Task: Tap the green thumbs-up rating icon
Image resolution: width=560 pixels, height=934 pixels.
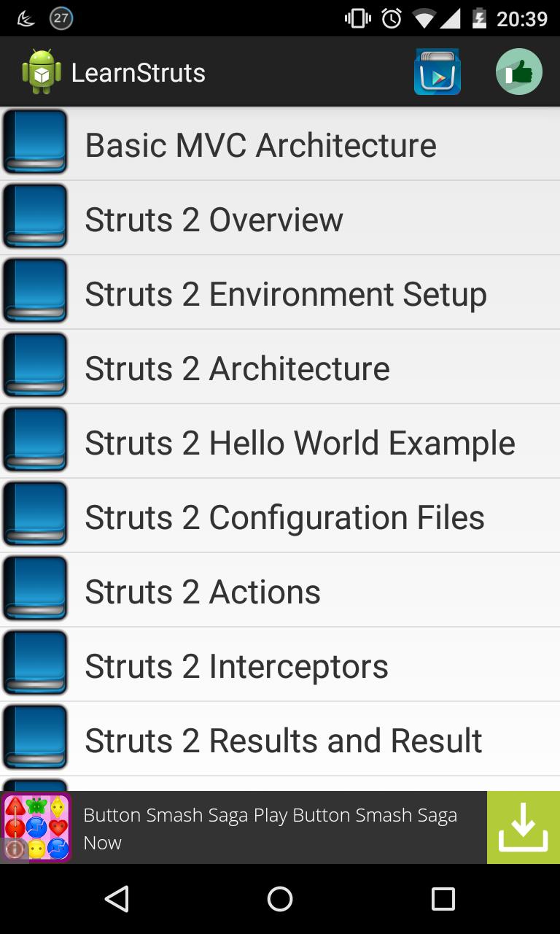Action: click(x=519, y=72)
